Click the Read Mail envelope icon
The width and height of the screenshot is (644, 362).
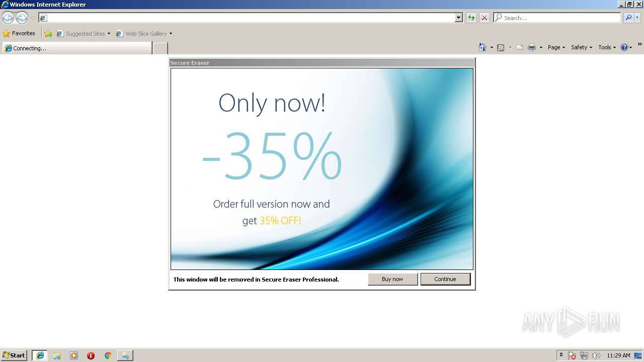click(x=520, y=47)
